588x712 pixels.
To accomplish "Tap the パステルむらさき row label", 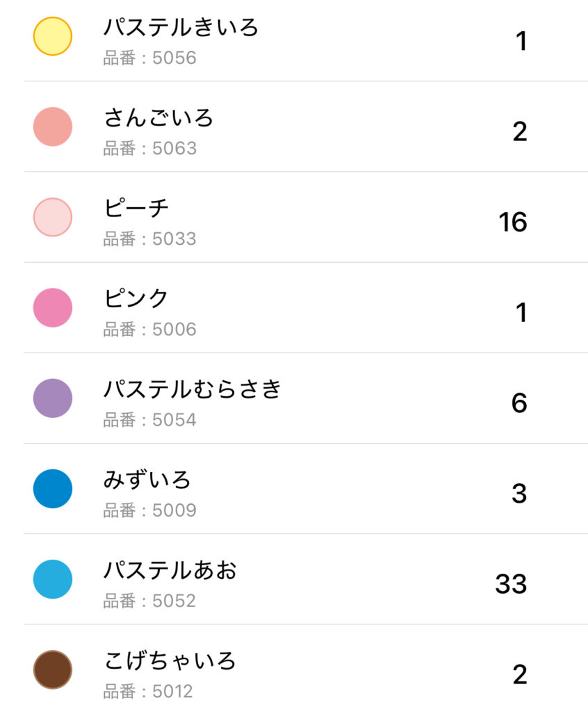I will tap(193, 389).
